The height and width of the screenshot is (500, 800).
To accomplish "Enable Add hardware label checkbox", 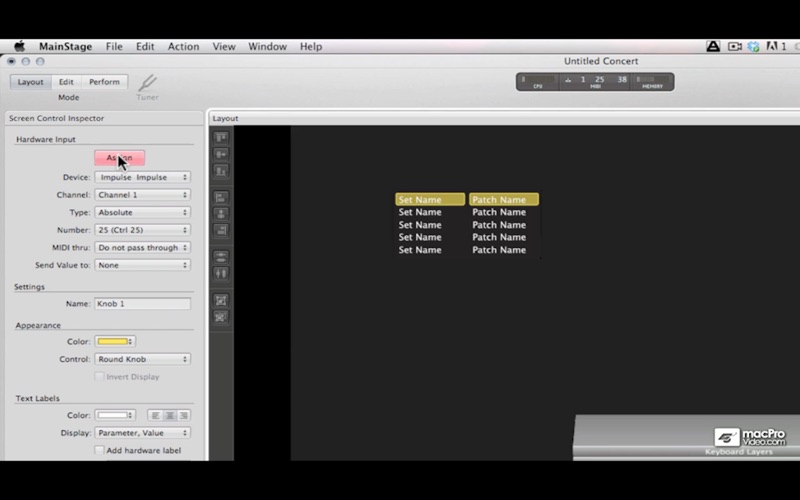I will (x=99, y=450).
